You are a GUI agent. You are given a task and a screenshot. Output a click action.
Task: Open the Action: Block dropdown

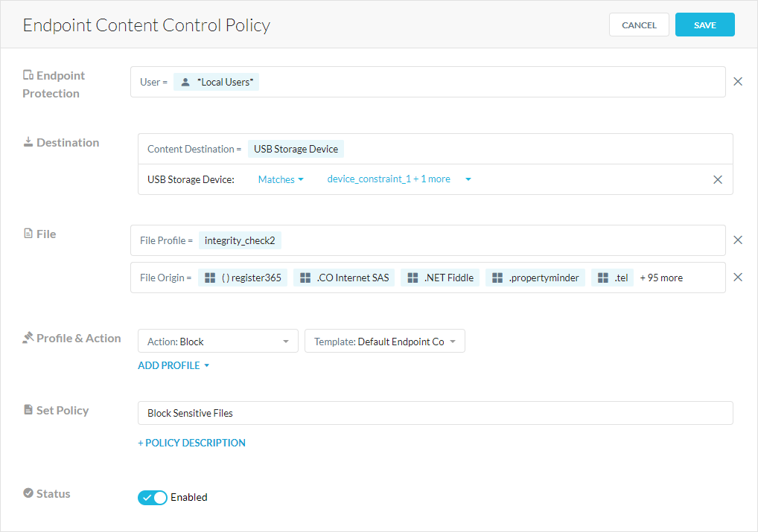pyautogui.click(x=217, y=341)
